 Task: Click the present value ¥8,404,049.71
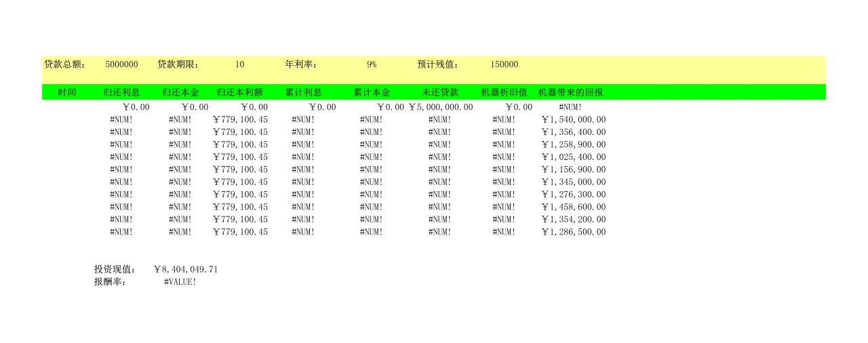(x=186, y=269)
